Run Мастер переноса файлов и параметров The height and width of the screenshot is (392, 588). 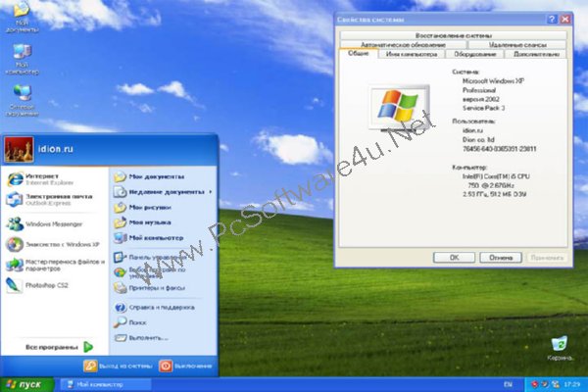[x=56, y=266]
